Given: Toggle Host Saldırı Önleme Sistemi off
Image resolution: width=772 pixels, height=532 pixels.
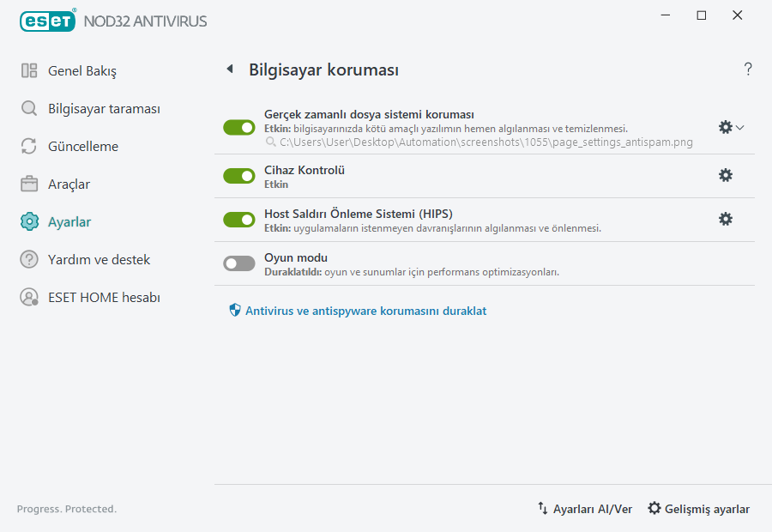Looking at the screenshot, I should pos(239,219).
